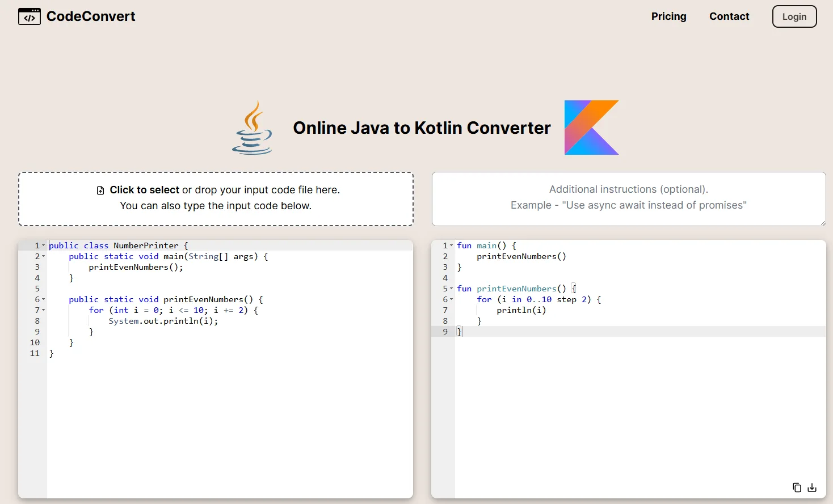
Task: Click the Login button
Action: point(794,16)
